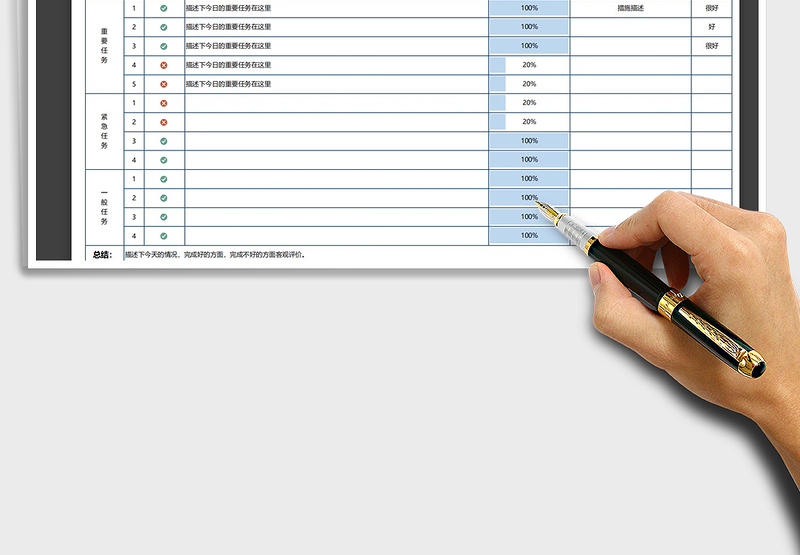Click green check icon in 紧急任务 row 3
Screen dimensions: 800x555
(x=164, y=141)
